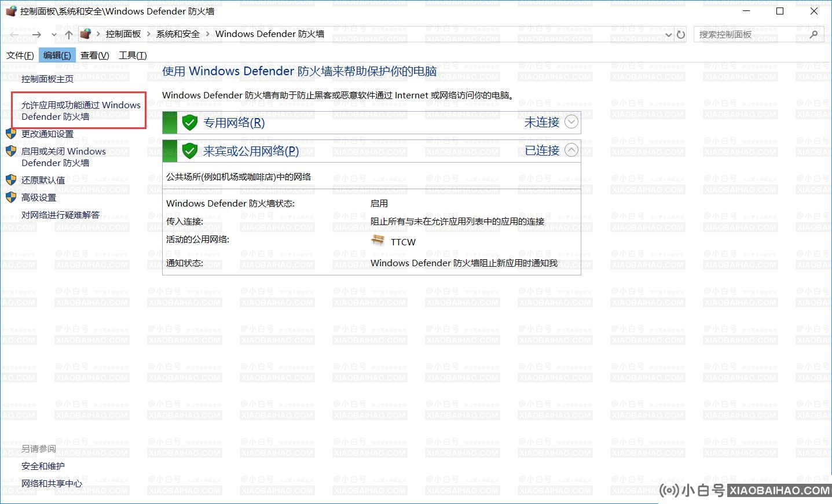Collapse the 来宾或公用网络 section chevron
832x504 pixels.
pos(571,150)
